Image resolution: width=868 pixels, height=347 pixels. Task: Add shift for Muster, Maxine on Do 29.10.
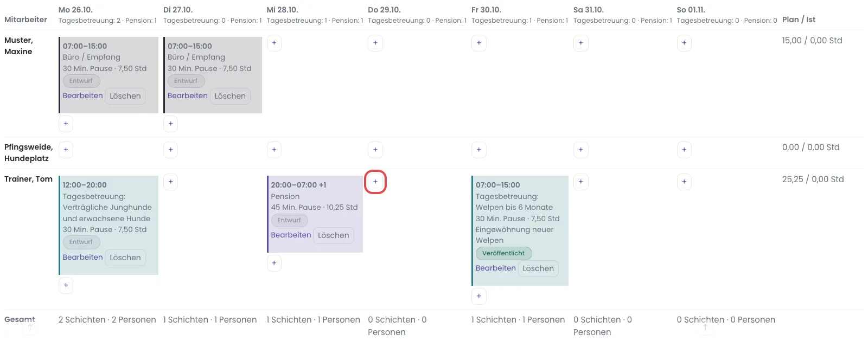pos(375,43)
